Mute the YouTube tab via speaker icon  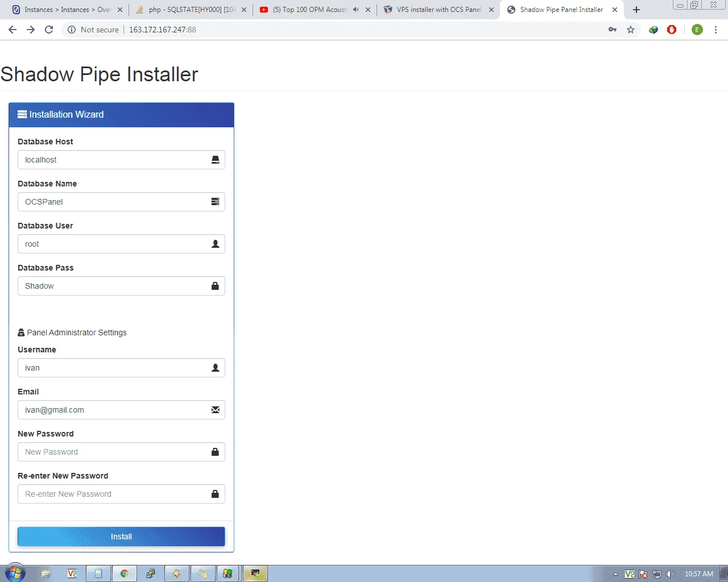(355, 10)
